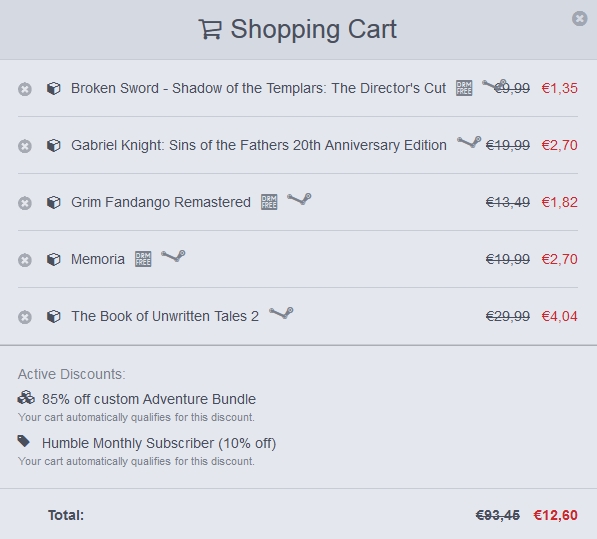
Task: Remove Memoria from the cart
Action: [25, 260]
